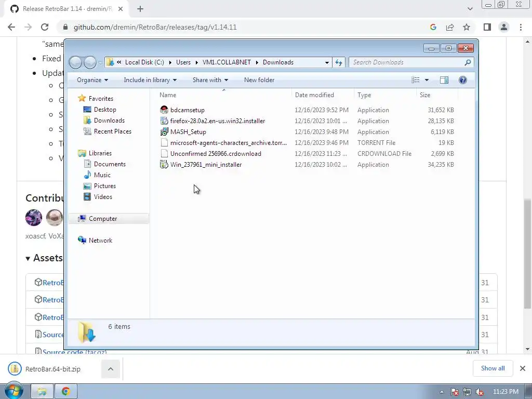
Task: Dismiss the Chrome downloads bar
Action: [523, 368]
